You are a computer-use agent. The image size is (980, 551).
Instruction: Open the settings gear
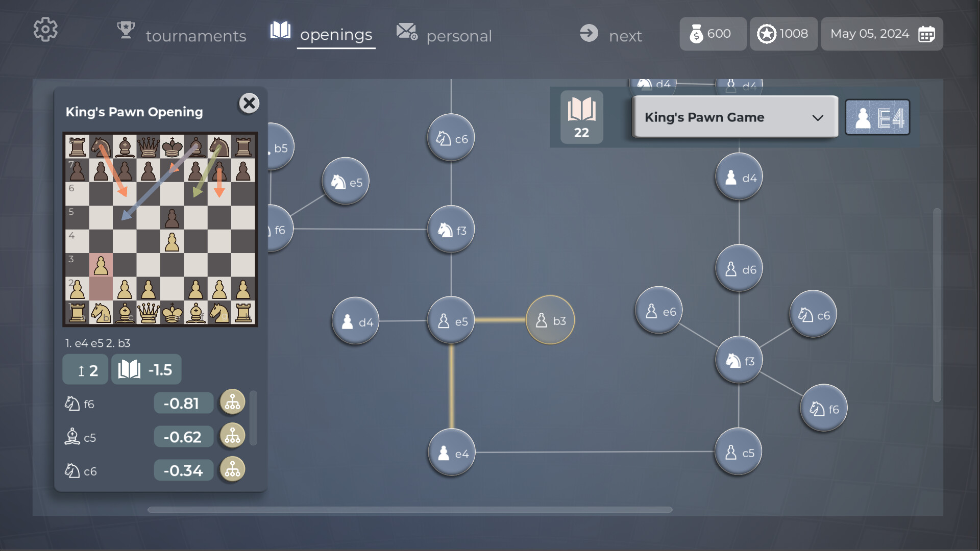[45, 29]
